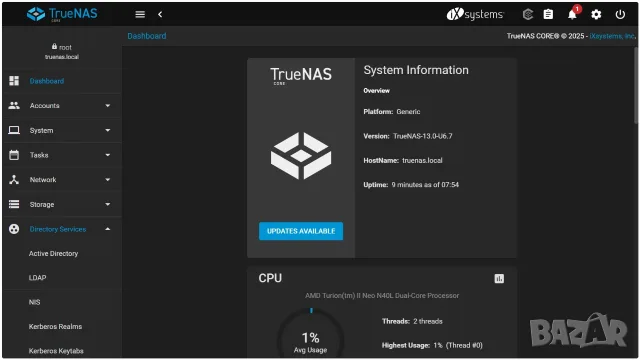Screen dimensions: 640x360
Task: Click the CPU card heading
Action: 270,278
